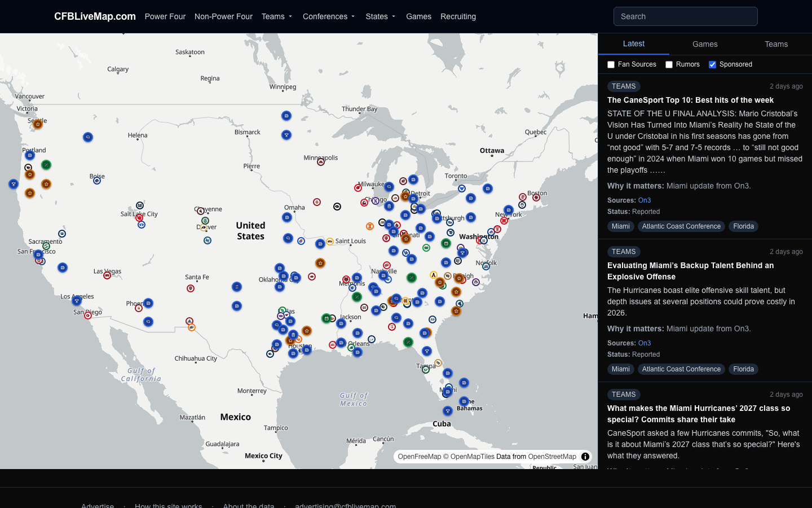Focus the Search input field
This screenshot has width=812, height=508.
[685, 16]
